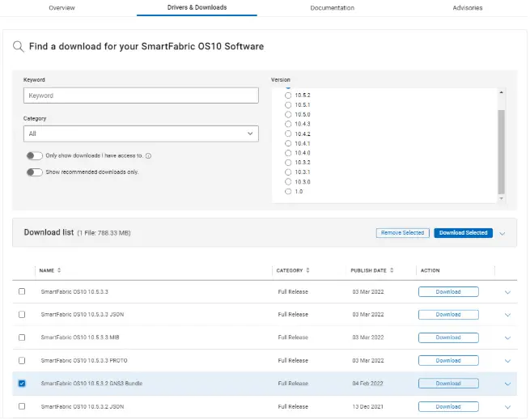
Task: Select version 1.0 radio button
Action: [x=288, y=192]
